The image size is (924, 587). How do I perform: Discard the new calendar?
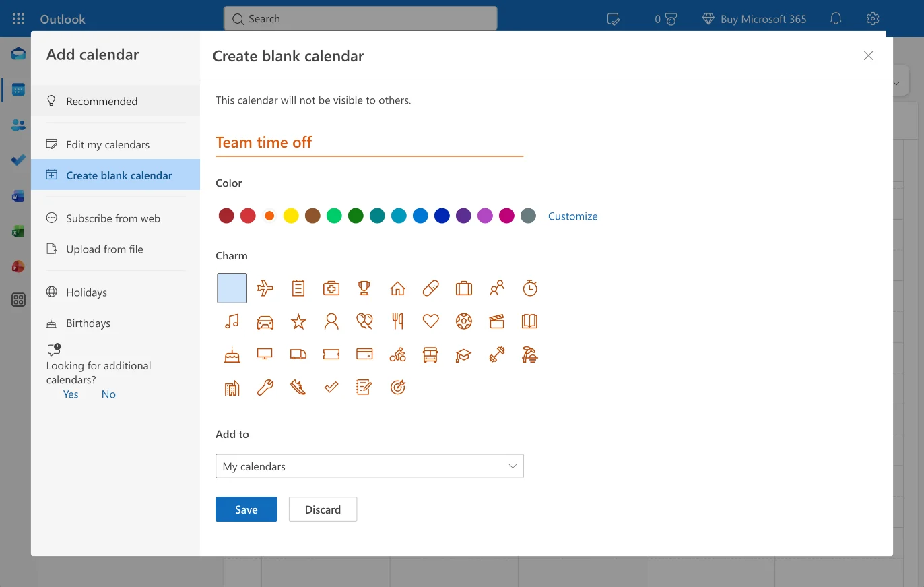click(323, 509)
